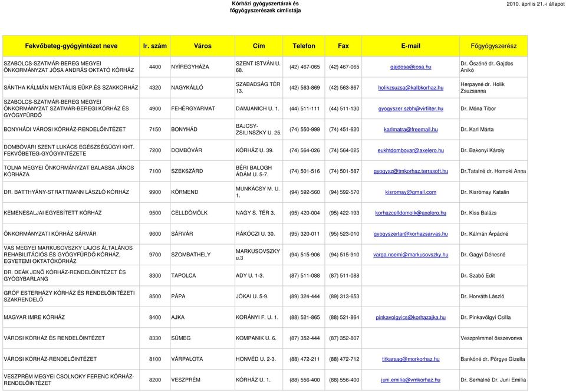Select the postal code '7150' cell

coord(155,129)
